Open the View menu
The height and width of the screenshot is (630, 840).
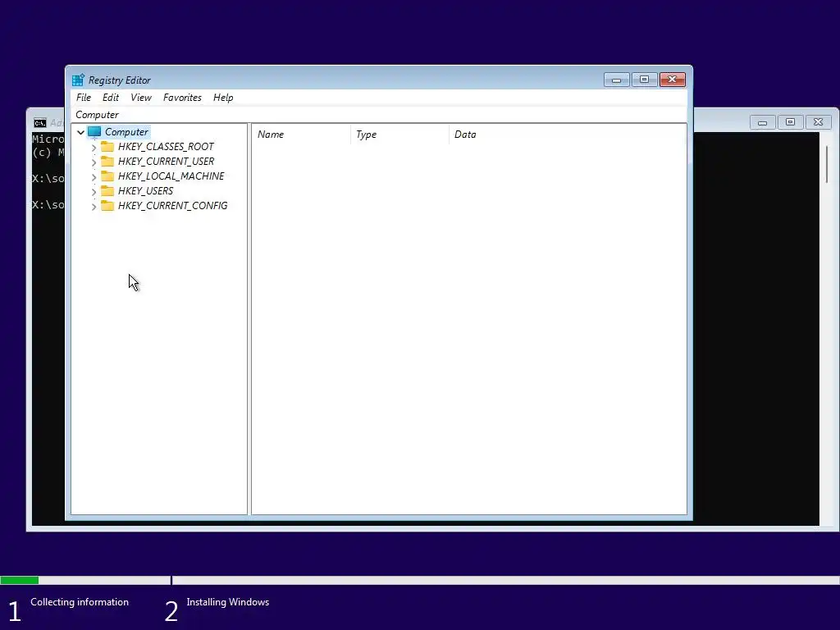pyautogui.click(x=141, y=98)
